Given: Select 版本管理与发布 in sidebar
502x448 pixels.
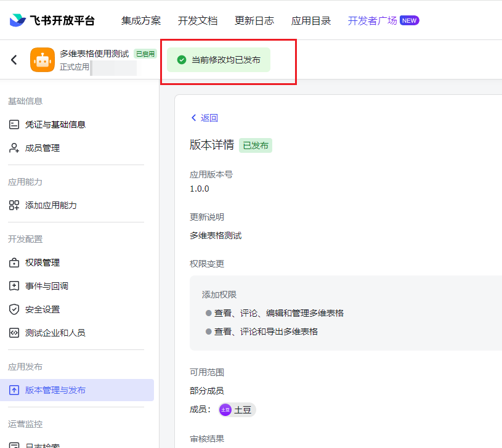Looking at the screenshot, I should [x=55, y=390].
